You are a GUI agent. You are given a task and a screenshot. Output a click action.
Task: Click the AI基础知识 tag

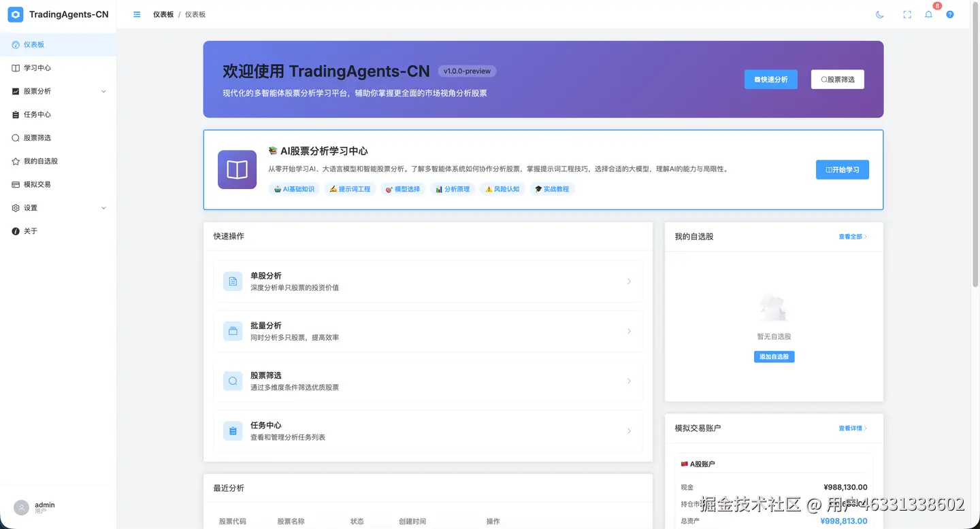coord(294,189)
